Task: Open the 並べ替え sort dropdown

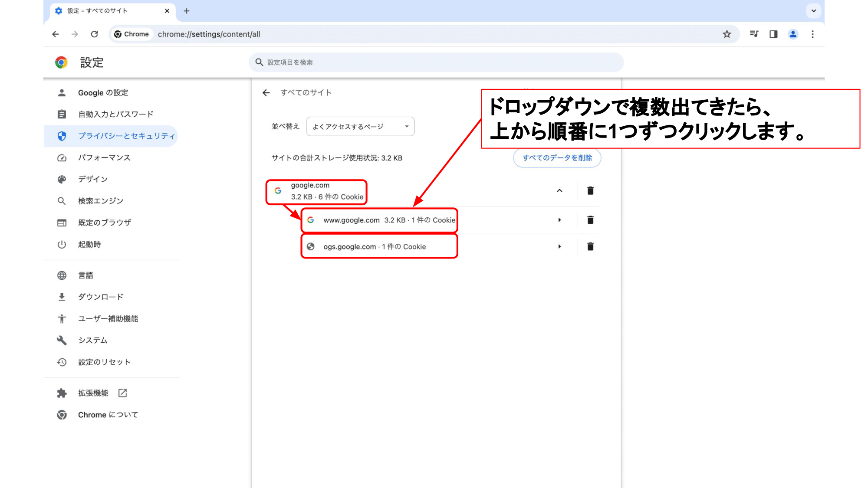Action: point(360,126)
